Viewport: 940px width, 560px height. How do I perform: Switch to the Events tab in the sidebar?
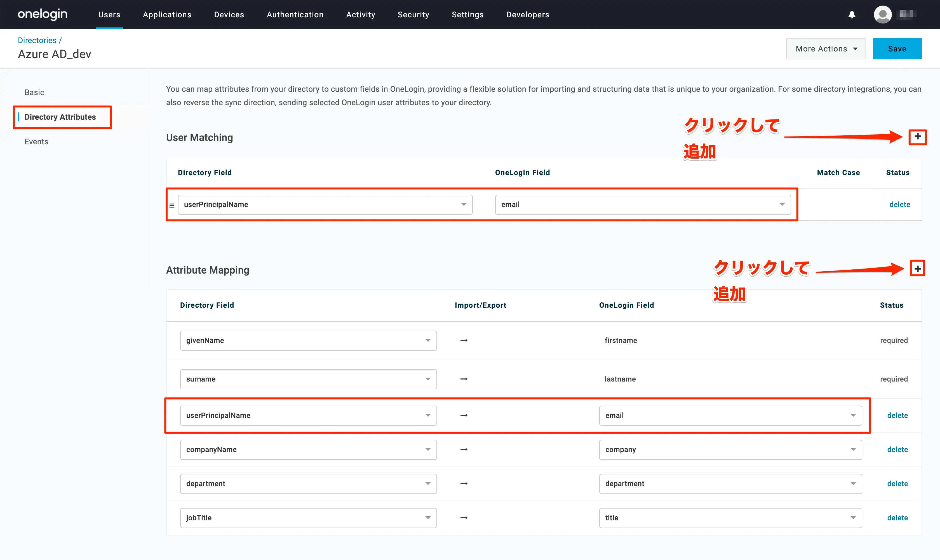36,142
